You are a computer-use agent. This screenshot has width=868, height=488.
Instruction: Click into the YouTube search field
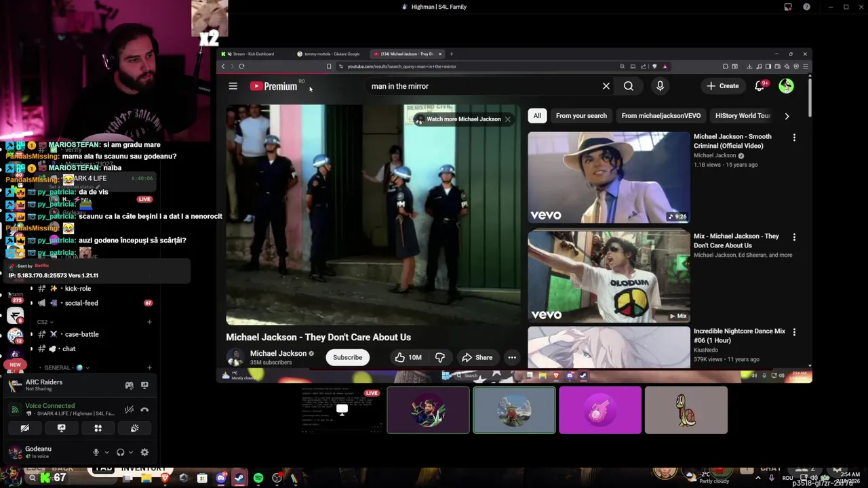coord(481,86)
